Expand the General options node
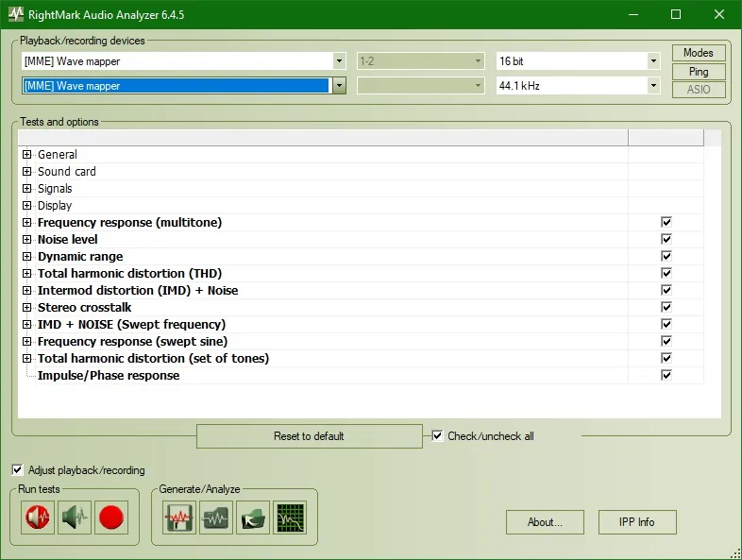This screenshot has height=560, width=742. (x=27, y=154)
